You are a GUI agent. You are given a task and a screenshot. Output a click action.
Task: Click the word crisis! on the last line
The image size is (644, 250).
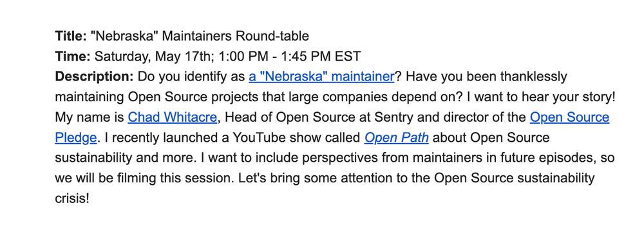tap(72, 198)
